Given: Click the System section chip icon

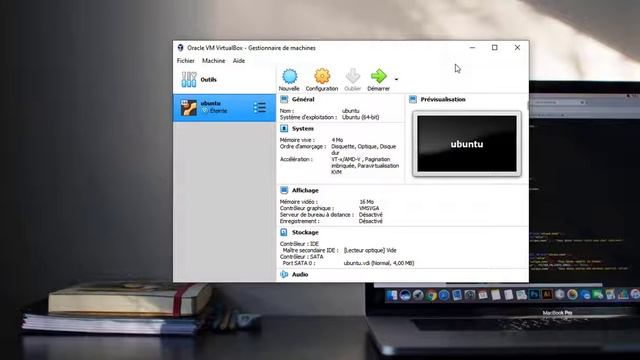Looking at the screenshot, I should tap(284, 129).
